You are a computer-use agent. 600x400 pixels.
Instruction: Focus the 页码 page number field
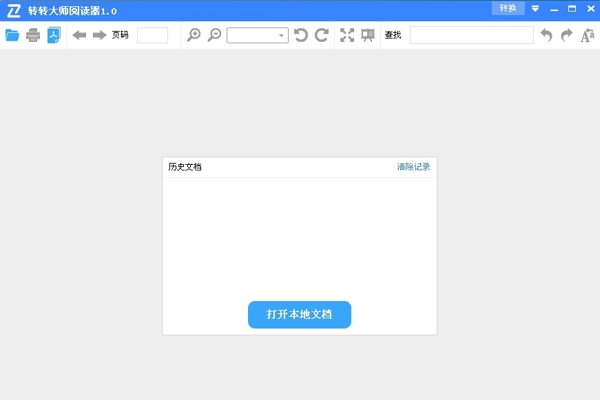(x=152, y=35)
